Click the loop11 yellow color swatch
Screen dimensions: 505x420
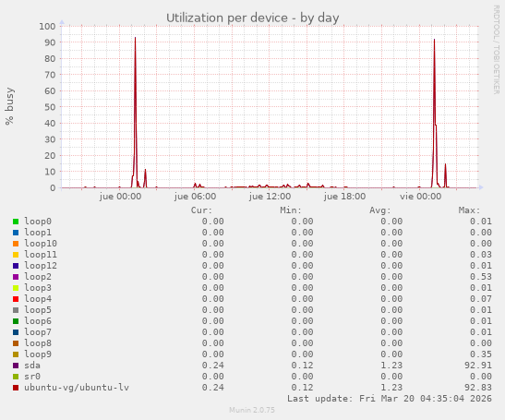click(x=16, y=255)
